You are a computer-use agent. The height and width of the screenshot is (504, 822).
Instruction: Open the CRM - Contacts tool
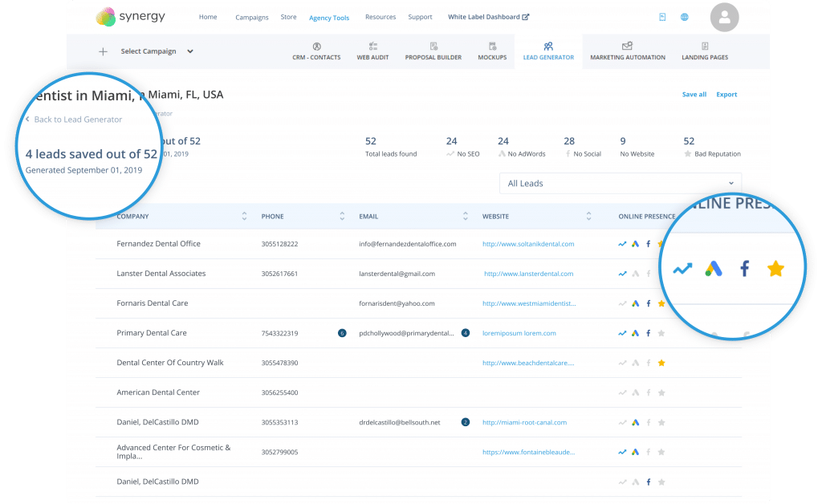[316, 51]
